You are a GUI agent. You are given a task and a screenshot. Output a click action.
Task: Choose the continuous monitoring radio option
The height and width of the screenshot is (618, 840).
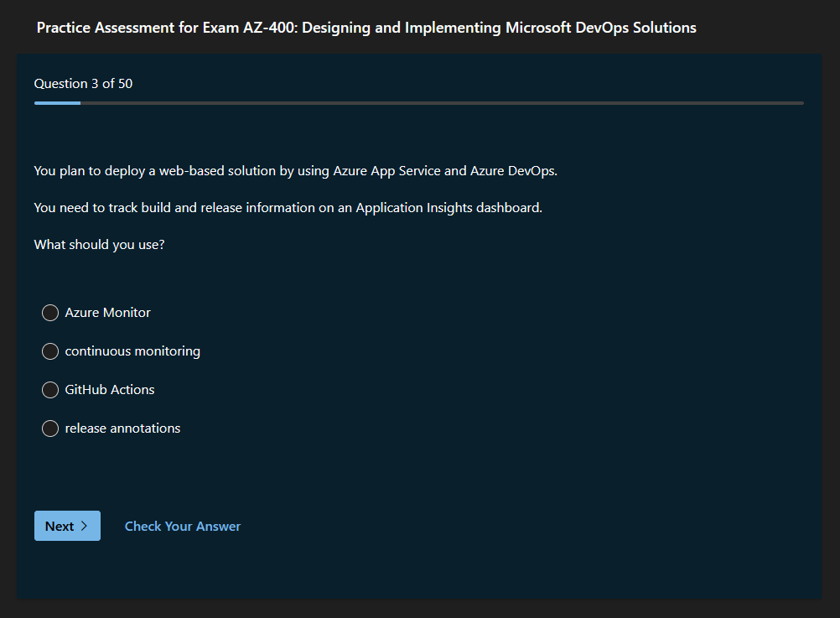point(50,351)
